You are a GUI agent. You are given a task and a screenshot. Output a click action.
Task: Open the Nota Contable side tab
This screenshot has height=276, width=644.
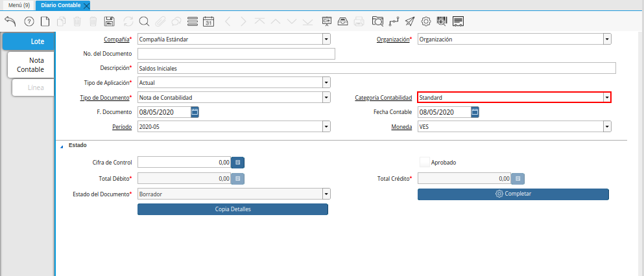30,65
